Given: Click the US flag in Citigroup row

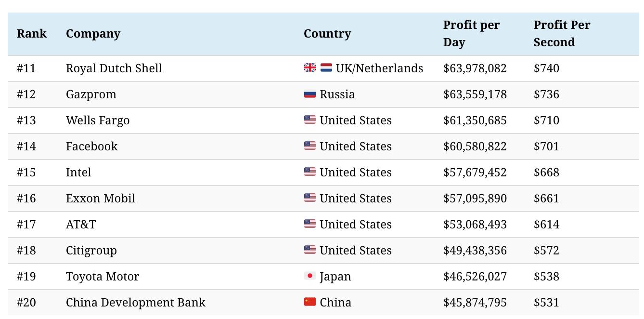Looking at the screenshot, I should 310,250.
